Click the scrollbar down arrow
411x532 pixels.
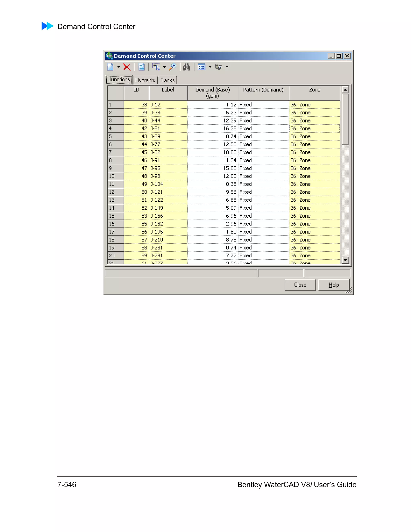345,260
